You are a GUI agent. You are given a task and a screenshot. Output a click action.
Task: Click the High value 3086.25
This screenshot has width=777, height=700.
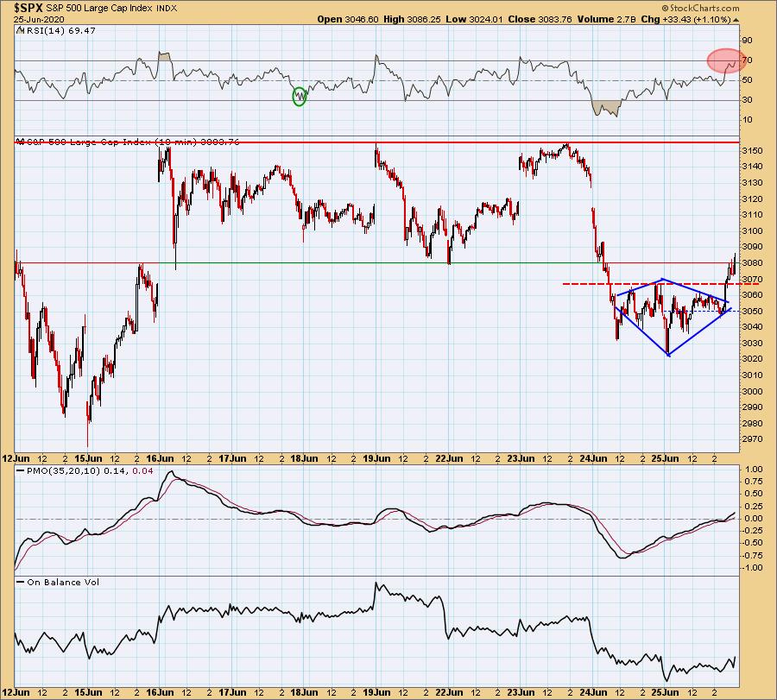coord(424,19)
